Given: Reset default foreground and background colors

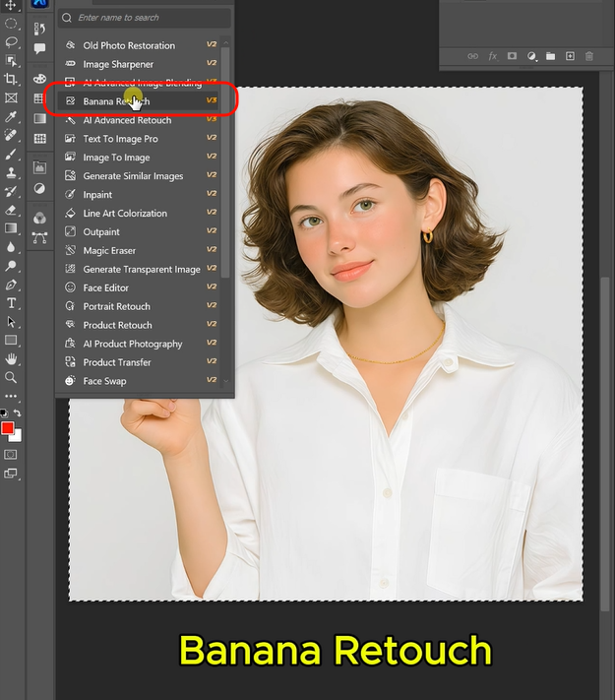Looking at the screenshot, I should point(4,413).
